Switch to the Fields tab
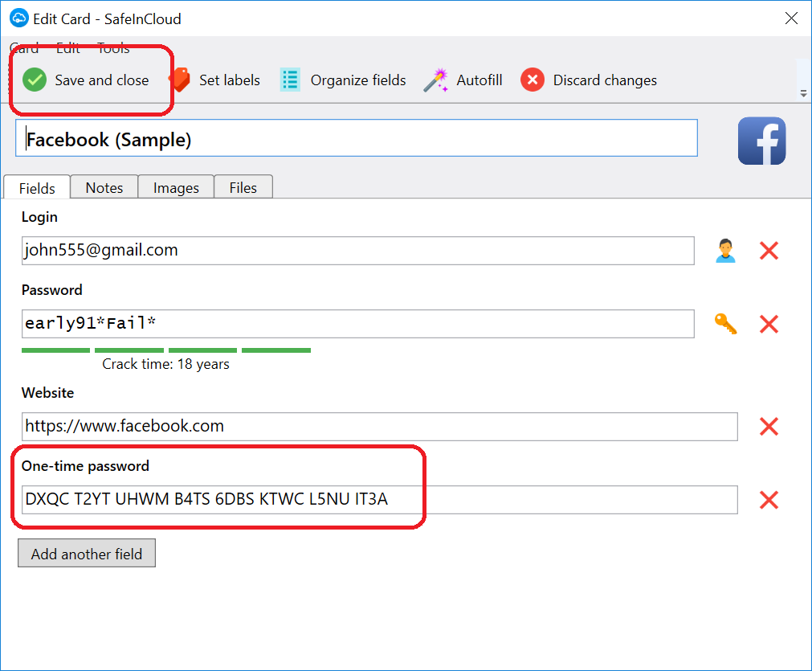 click(37, 187)
